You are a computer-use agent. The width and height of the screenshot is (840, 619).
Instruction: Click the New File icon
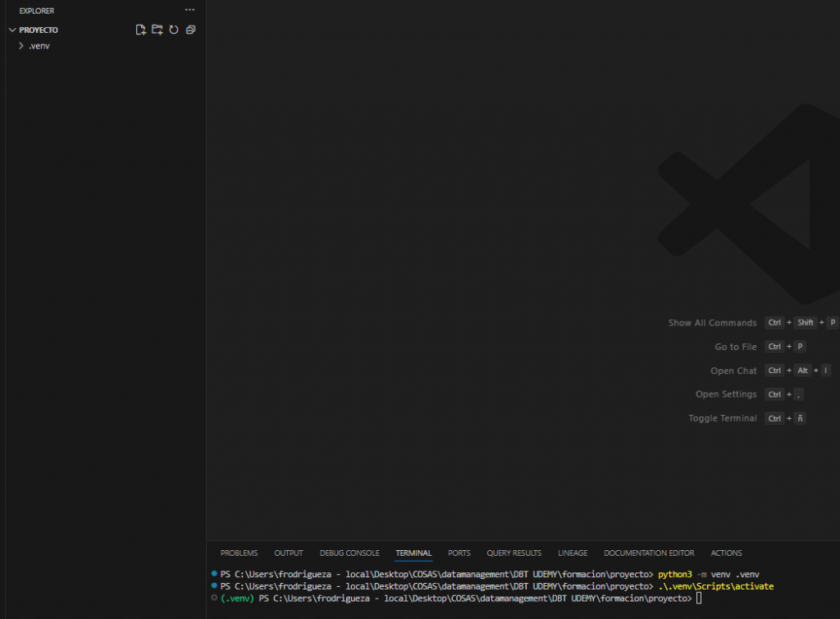point(140,30)
